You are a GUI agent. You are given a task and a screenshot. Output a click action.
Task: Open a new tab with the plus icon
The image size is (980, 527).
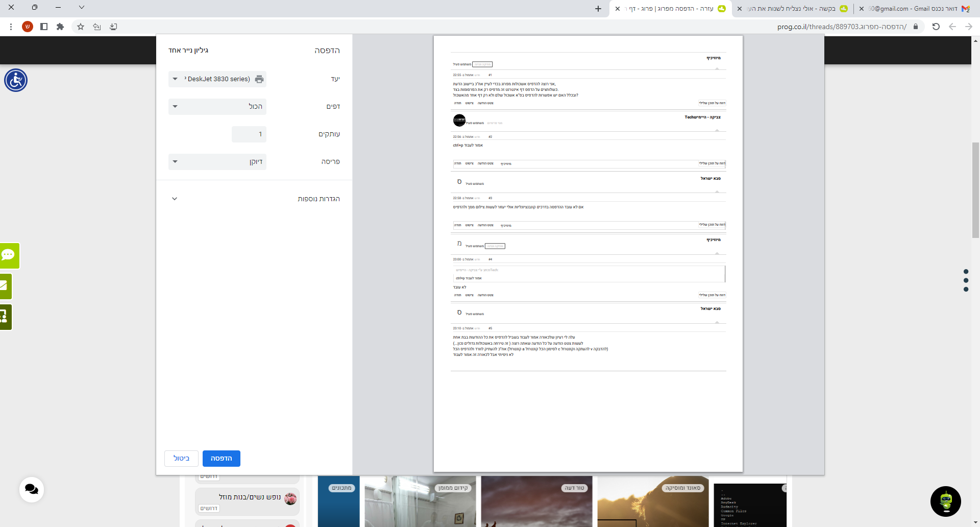click(598, 9)
